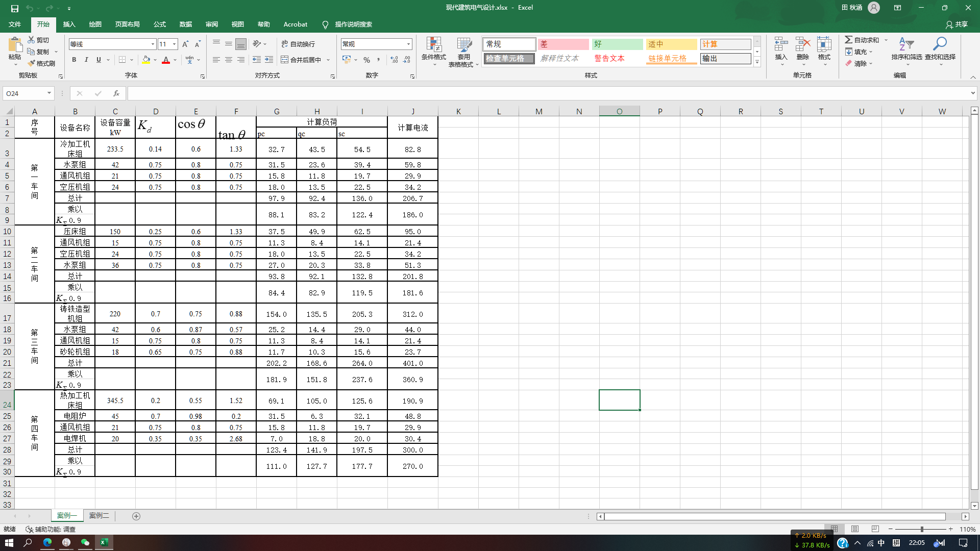Switch to the 页面布局 tab
Image resolution: width=980 pixels, height=551 pixels.
127,24
